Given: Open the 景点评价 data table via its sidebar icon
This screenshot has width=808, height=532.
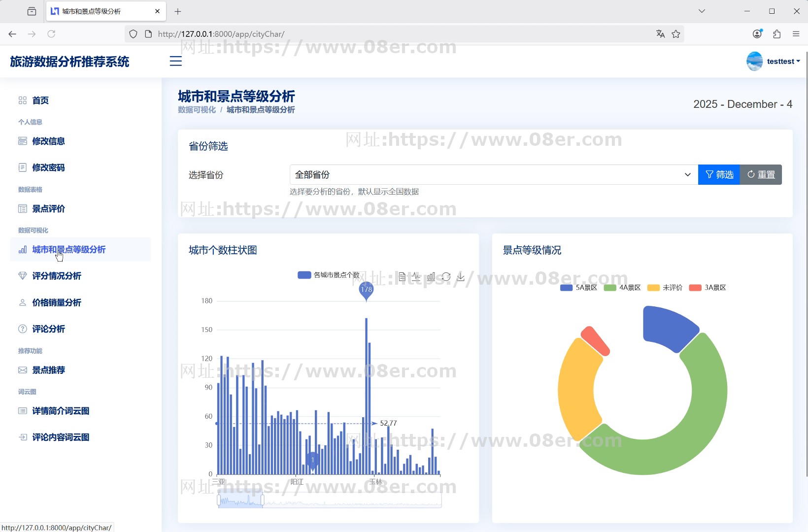Looking at the screenshot, I should pos(23,208).
